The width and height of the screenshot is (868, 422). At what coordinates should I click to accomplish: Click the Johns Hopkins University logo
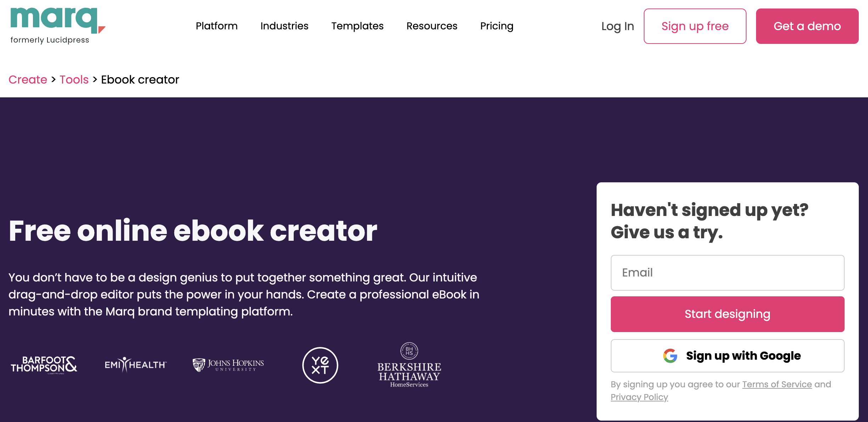click(228, 365)
